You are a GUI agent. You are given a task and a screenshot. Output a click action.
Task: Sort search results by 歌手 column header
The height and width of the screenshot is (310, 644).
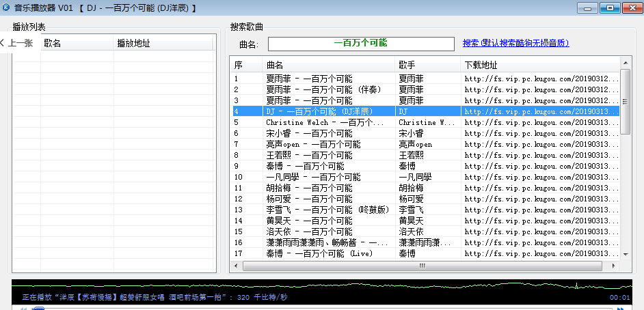427,65
